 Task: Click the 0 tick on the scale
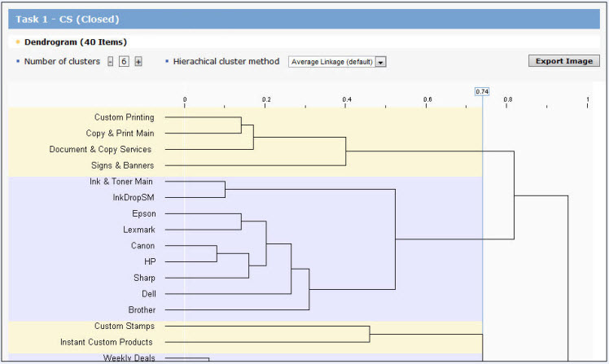[185, 100]
